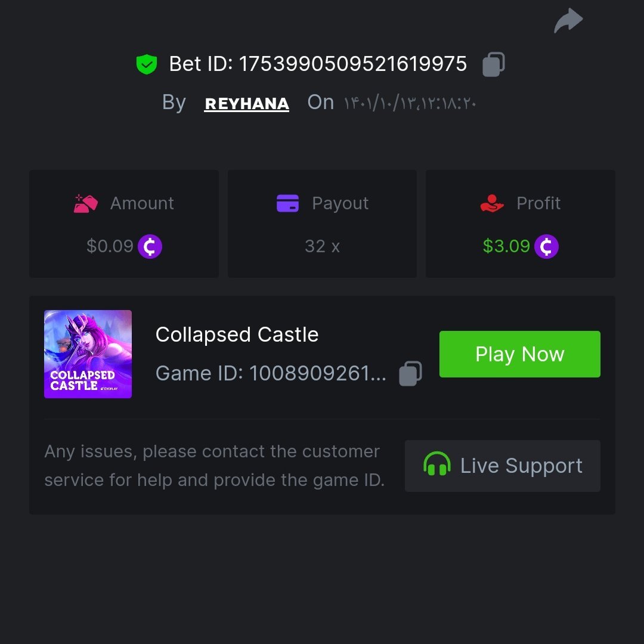Click the green $3.09 profit value

pos(506,246)
